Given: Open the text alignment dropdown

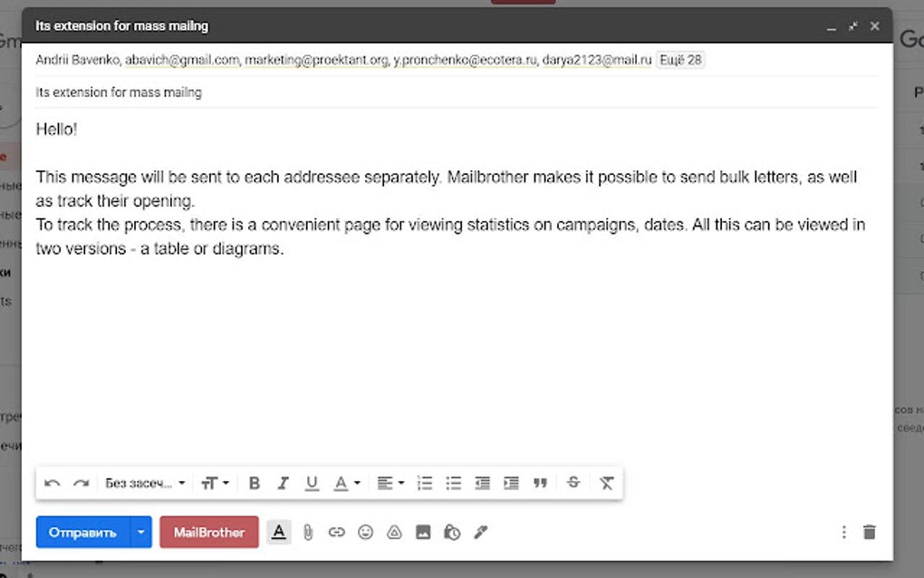Looking at the screenshot, I should [390, 483].
